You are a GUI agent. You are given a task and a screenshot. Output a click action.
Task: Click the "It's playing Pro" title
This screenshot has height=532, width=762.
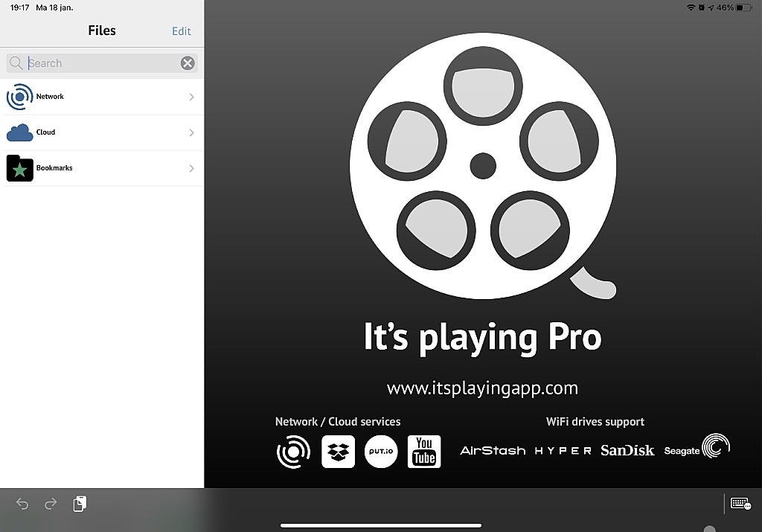click(x=482, y=337)
